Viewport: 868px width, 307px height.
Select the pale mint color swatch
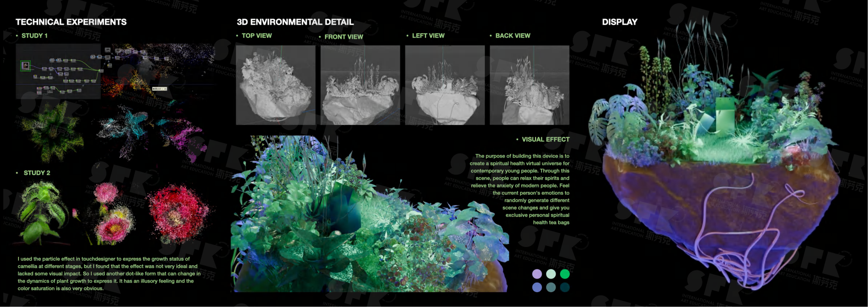tap(551, 274)
